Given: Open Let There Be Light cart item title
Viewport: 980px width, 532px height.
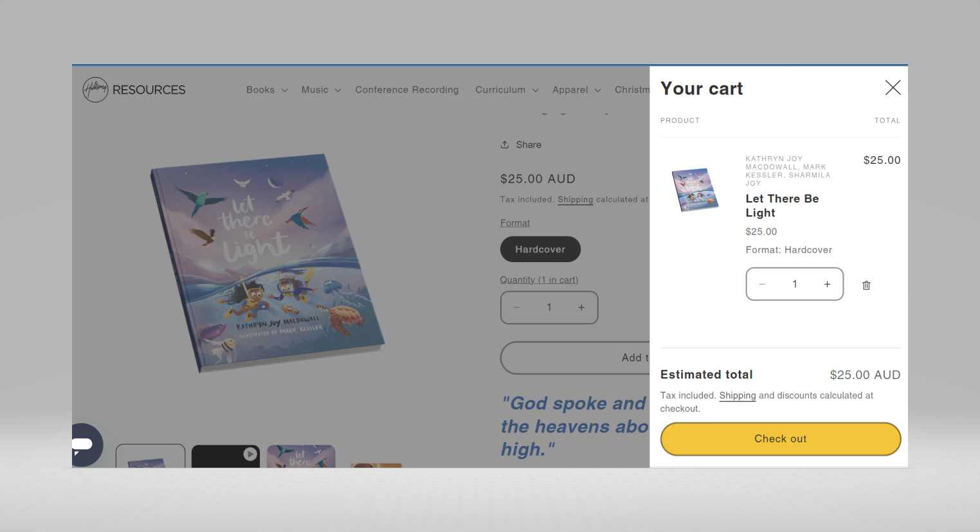Looking at the screenshot, I should click(x=782, y=206).
